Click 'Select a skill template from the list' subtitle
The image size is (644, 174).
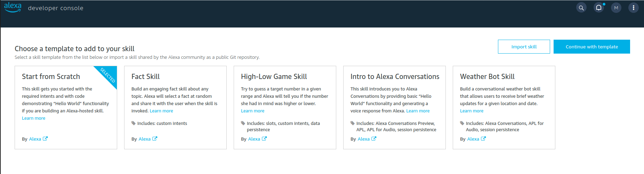137,57
